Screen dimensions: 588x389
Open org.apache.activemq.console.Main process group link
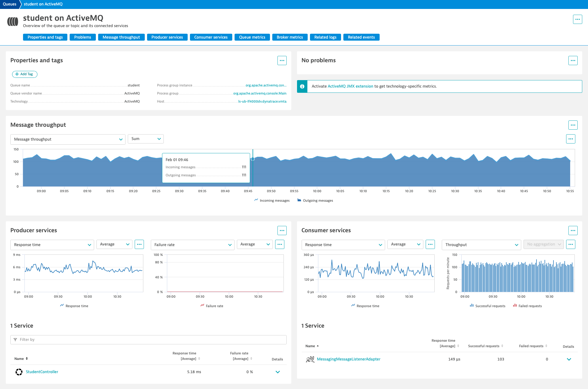[260, 93]
